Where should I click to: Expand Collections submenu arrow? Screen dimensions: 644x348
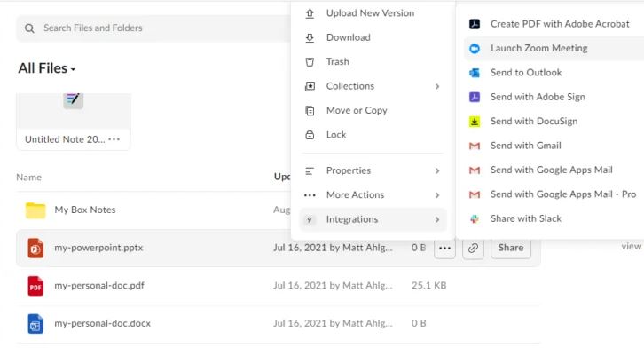click(437, 86)
